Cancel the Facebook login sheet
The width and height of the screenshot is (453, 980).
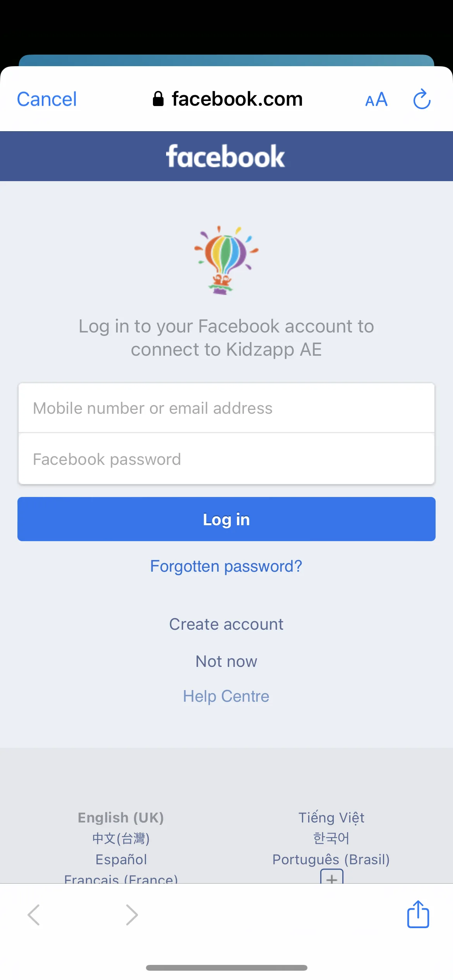click(x=47, y=99)
